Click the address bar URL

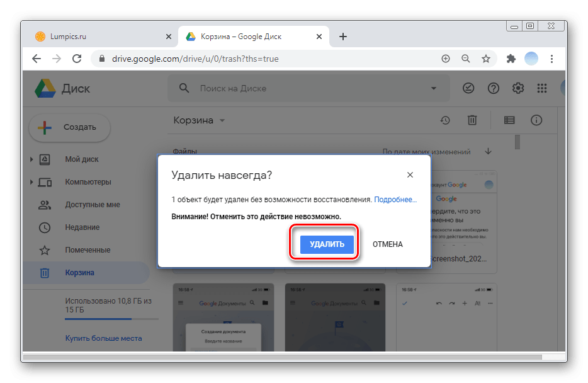point(195,59)
